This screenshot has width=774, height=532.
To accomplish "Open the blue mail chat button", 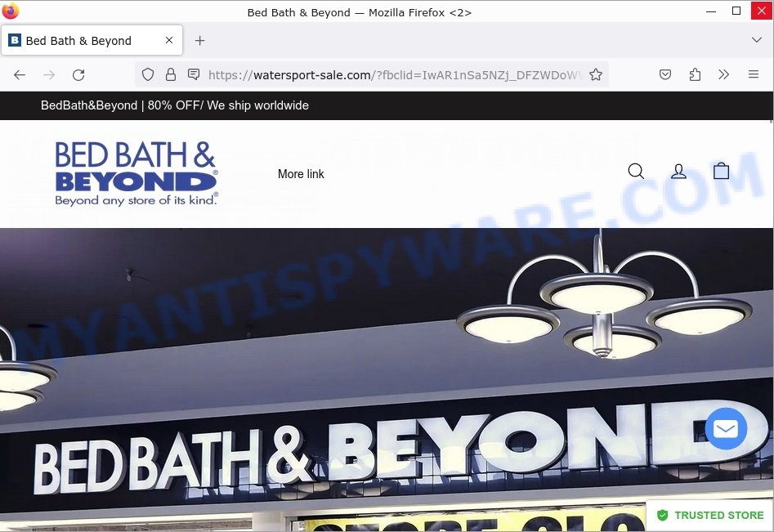I will click(726, 428).
